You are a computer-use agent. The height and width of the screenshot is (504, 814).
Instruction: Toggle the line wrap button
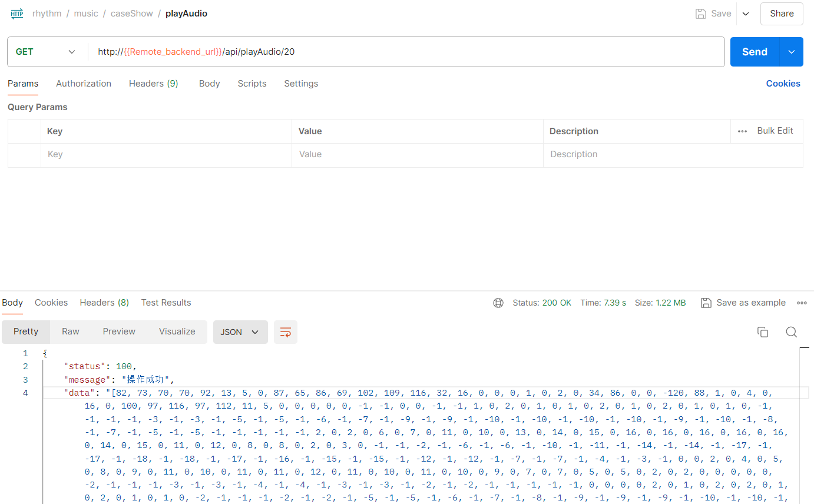coord(286,332)
